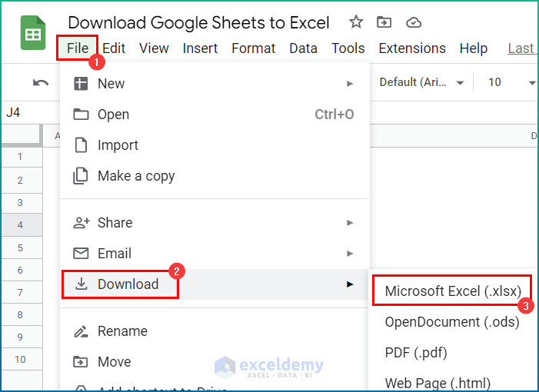
Task: Select row 9 header
Action: 22,337
